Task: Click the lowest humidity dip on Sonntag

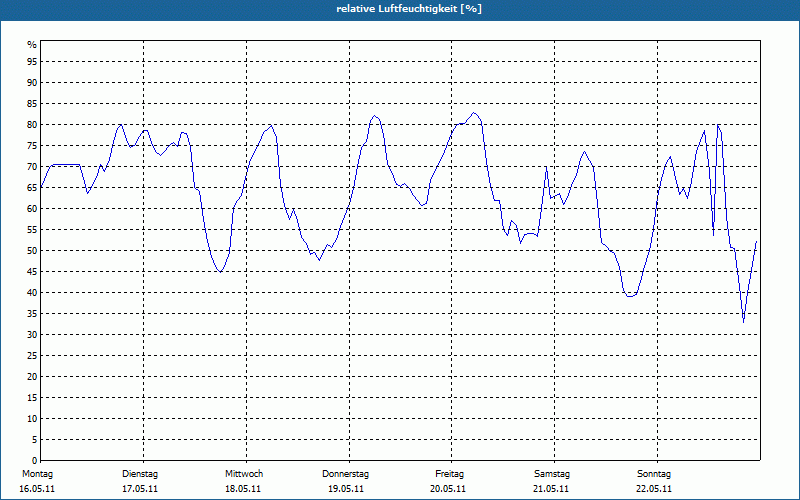Action: click(743, 322)
